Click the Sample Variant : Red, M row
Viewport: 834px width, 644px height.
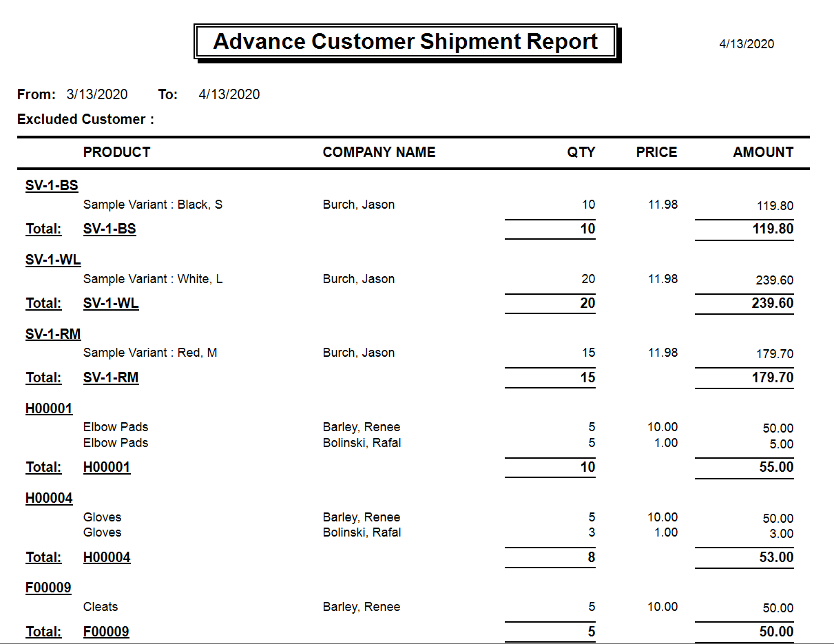tap(150, 353)
